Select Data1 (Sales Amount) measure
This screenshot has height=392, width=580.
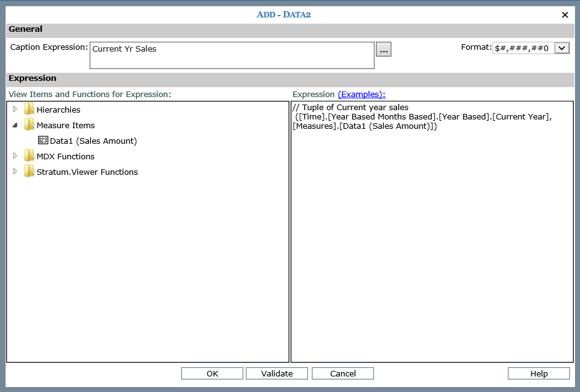pyautogui.click(x=93, y=141)
